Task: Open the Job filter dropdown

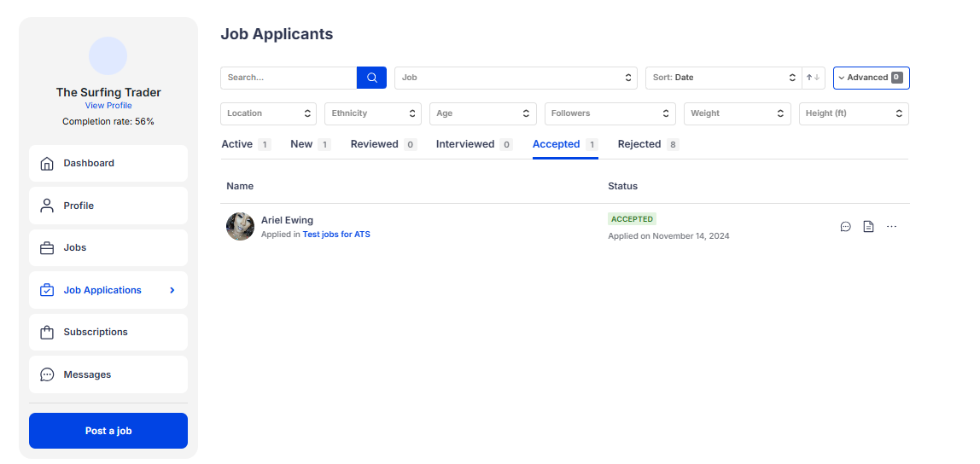Action: click(516, 78)
